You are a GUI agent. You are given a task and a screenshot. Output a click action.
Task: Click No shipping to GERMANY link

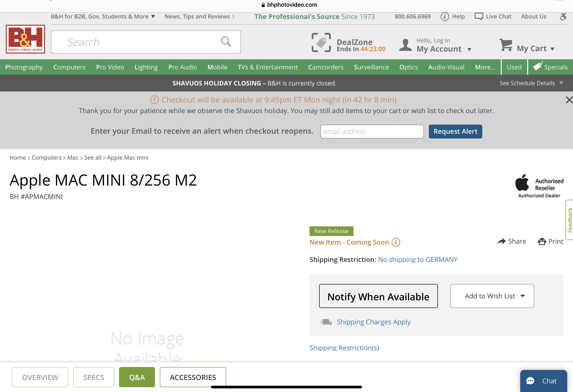(418, 259)
